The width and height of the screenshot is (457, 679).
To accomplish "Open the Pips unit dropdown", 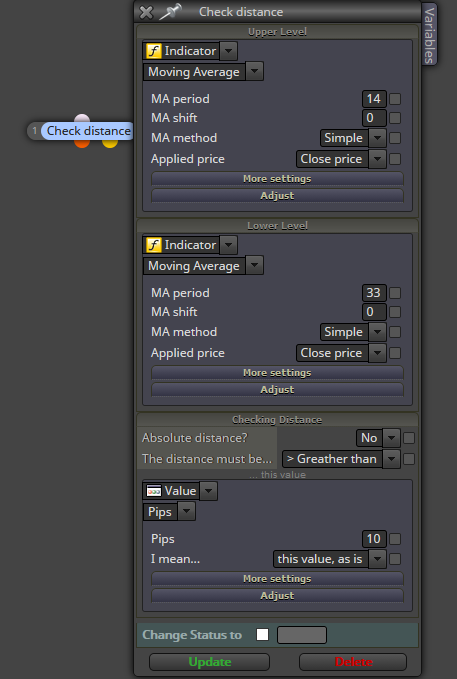I will pos(187,511).
